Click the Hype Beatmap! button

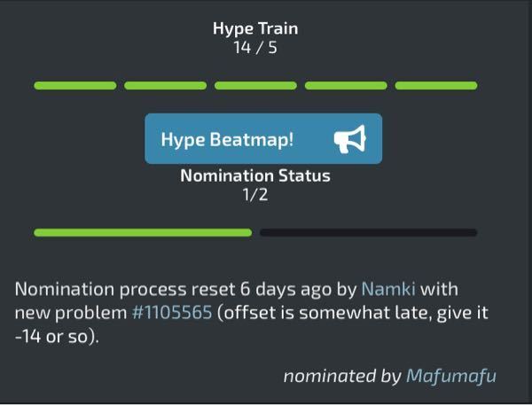[263, 139]
